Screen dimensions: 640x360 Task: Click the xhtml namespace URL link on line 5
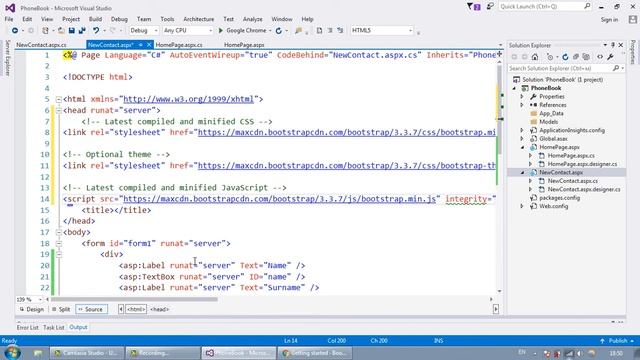(x=188, y=99)
